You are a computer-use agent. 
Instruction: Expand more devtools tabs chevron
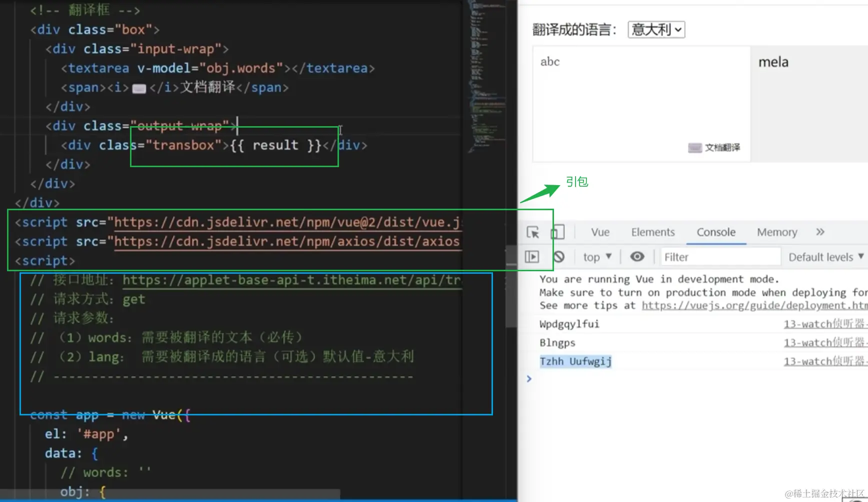click(820, 232)
